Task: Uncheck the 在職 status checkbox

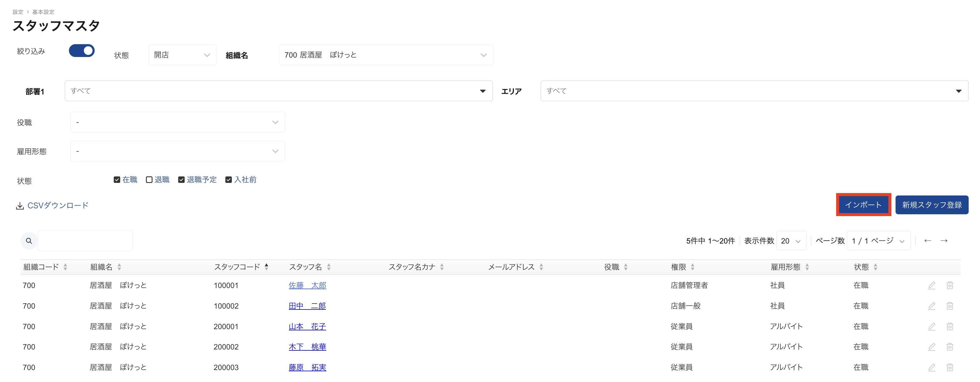Action: pyautogui.click(x=117, y=180)
